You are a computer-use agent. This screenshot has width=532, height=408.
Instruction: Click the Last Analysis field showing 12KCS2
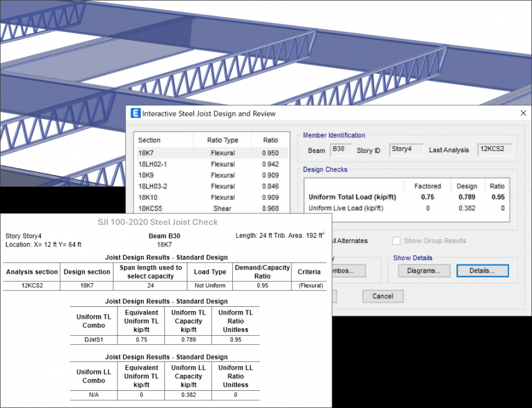pyautogui.click(x=495, y=150)
